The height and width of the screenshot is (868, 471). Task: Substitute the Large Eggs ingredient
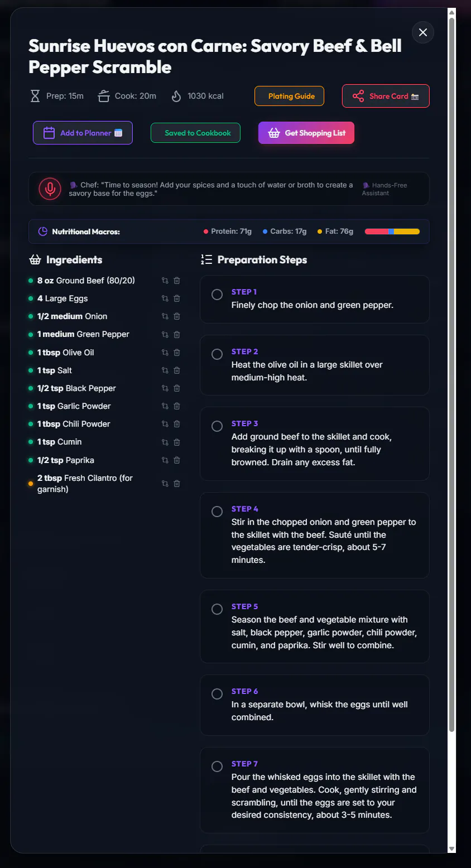click(x=165, y=298)
